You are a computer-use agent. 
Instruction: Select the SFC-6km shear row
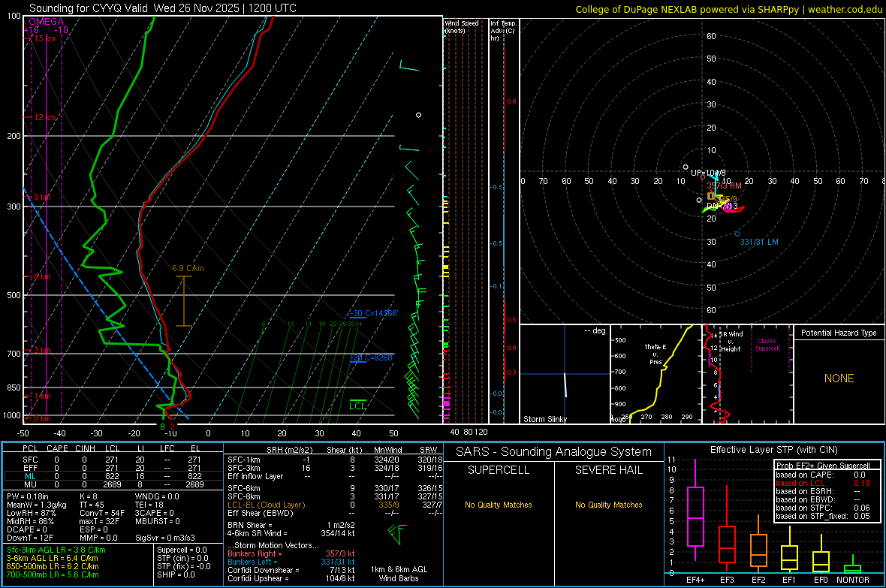coord(335,488)
